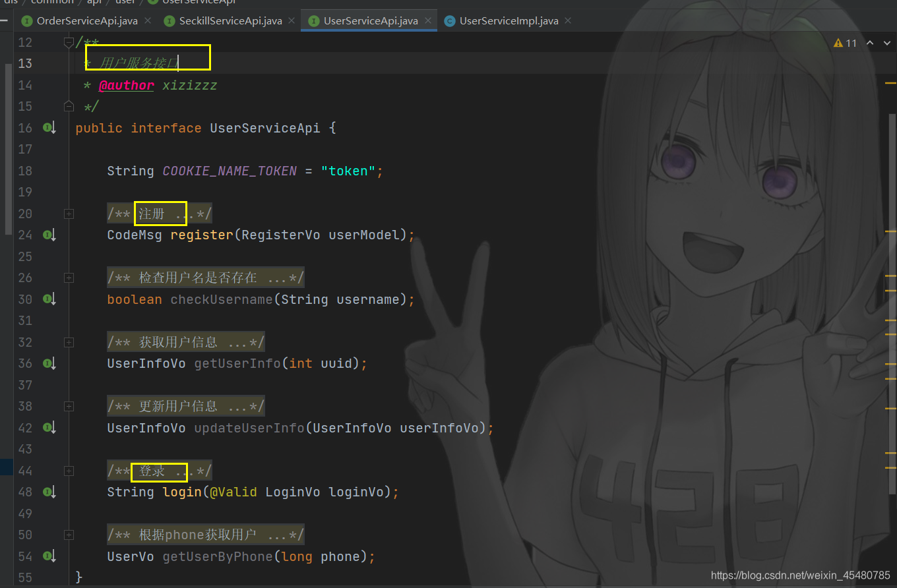This screenshot has width=897, height=588.
Task: Collapse the fold end marker at line 15
Action: (69, 105)
